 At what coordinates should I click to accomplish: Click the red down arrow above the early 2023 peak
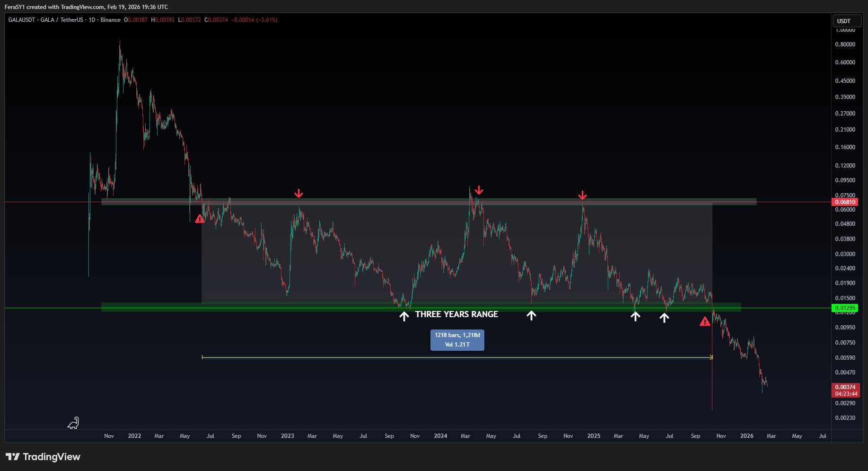298,193
